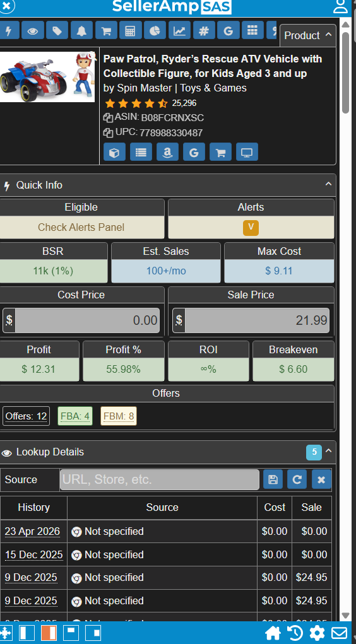This screenshot has height=644, width=356.
Task: Click the ASIN text B08FCRNXSC
Action: [x=173, y=119]
